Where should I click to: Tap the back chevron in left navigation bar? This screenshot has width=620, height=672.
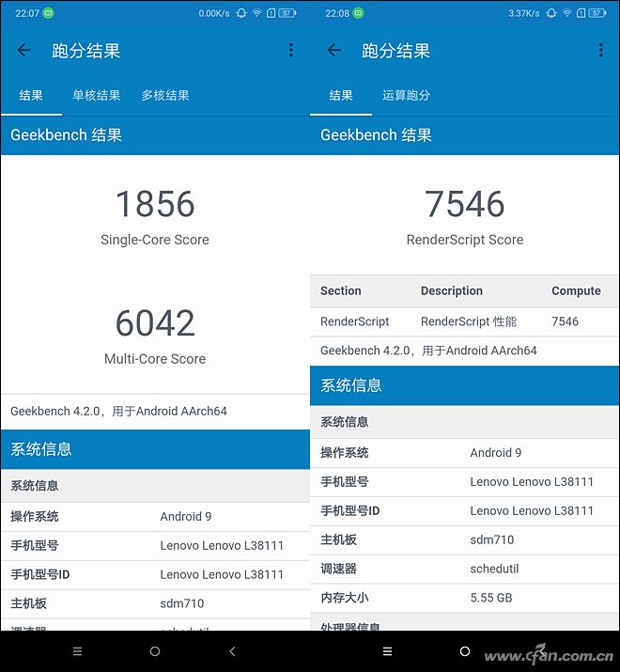232,651
